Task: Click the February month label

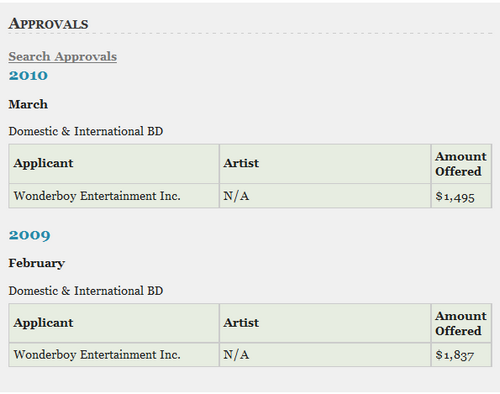Action: coord(37,263)
